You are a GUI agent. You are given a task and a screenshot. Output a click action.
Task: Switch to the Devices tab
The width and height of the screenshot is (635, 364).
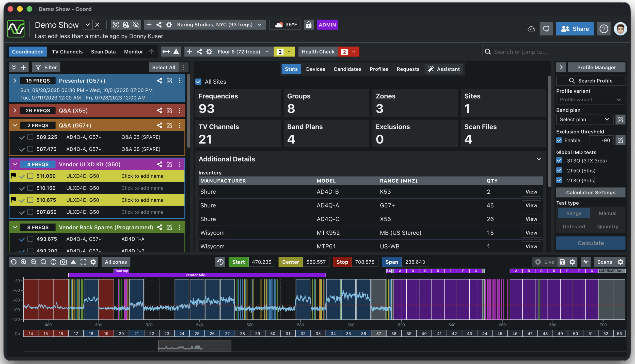tap(315, 69)
